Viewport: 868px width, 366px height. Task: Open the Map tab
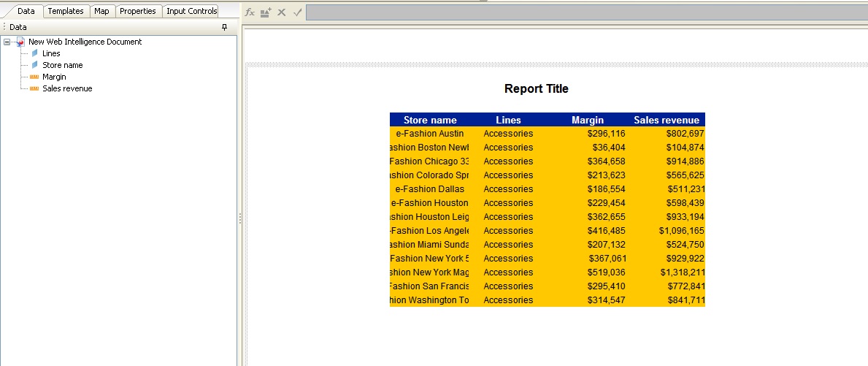click(102, 11)
